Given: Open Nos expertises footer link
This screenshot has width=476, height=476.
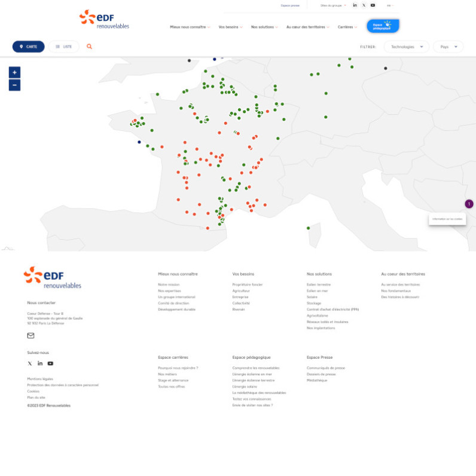Looking at the screenshot, I should point(169,291).
